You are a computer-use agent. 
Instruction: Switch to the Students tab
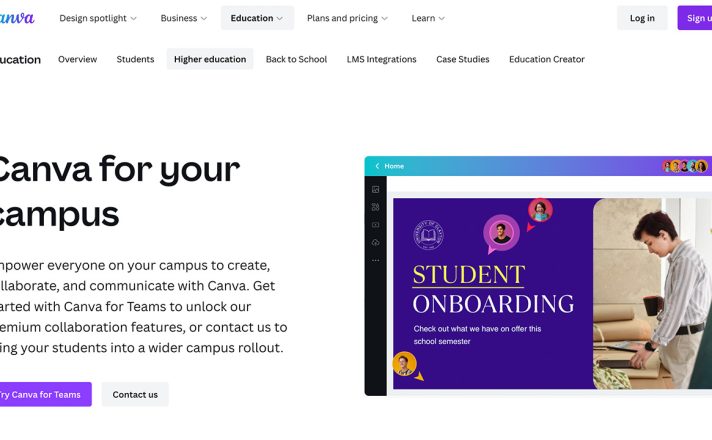point(135,59)
